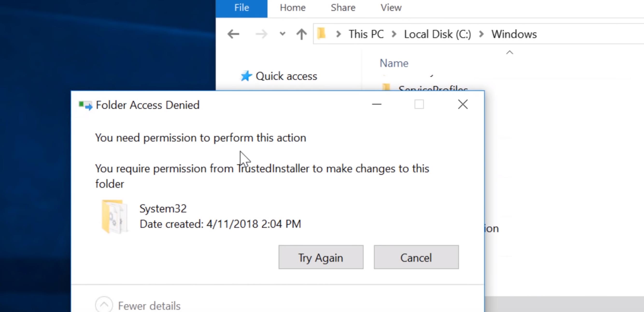Collapse the ribbon with the chevron arrow
The height and width of the screenshot is (312, 644).
point(509,52)
